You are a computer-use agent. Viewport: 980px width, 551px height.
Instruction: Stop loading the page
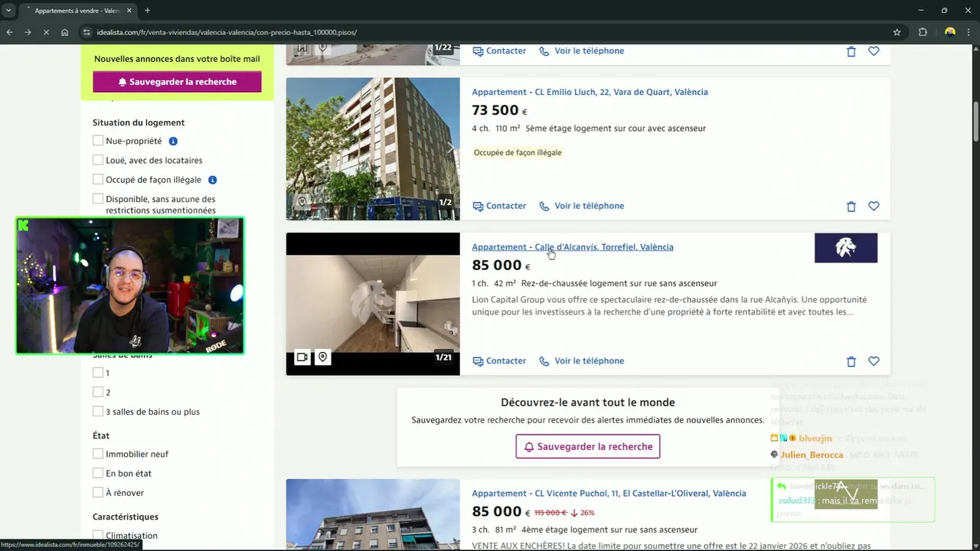(46, 32)
